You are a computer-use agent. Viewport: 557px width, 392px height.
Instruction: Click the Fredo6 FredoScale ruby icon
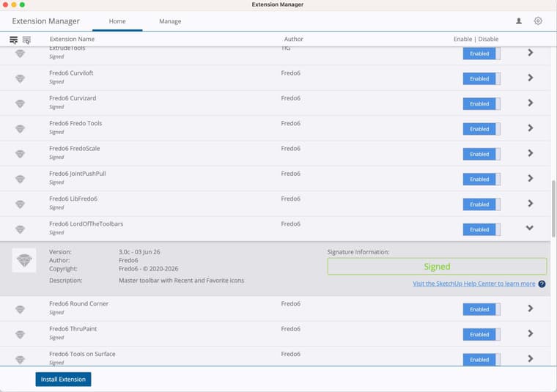(x=21, y=154)
